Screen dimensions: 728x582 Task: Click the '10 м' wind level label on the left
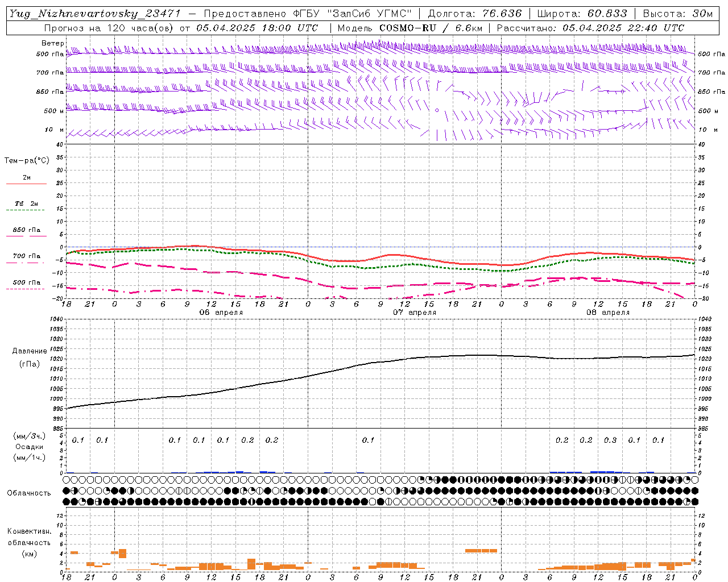(x=55, y=130)
